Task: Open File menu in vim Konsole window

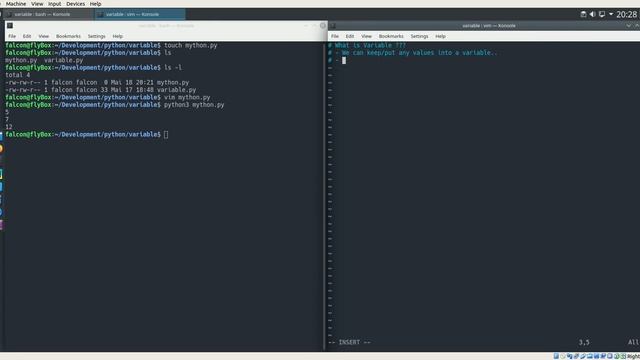Action: (335, 36)
